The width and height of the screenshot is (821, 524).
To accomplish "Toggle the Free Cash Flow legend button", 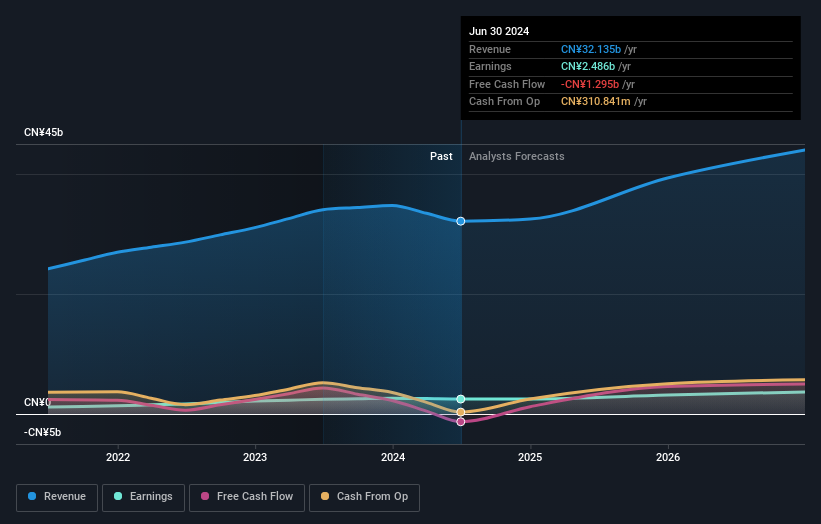I will tap(247, 497).
